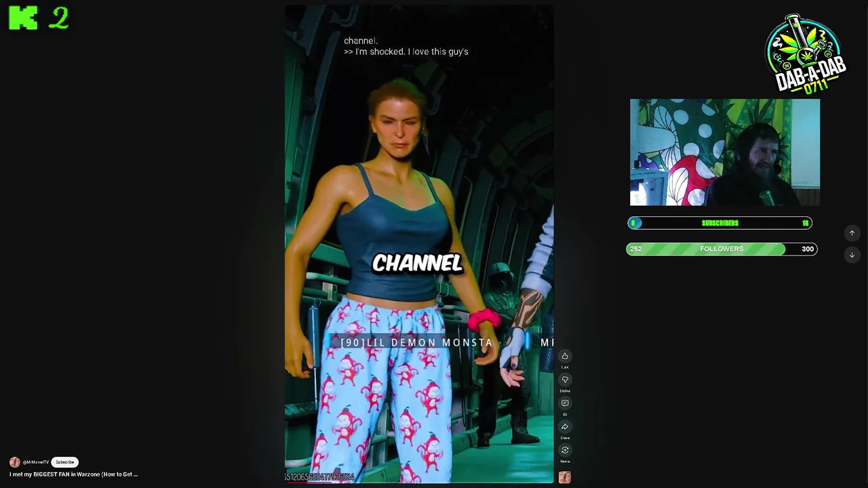Image resolution: width=868 pixels, height=488 pixels.
Task: Subscribe to the @MrMarvelTV channel
Action: click(65, 462)
